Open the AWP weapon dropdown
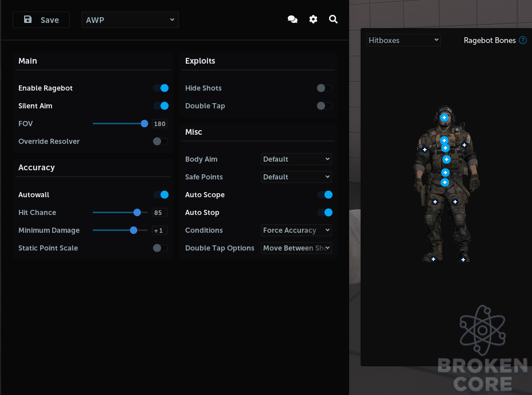532x395 pixels. [130, 20]
